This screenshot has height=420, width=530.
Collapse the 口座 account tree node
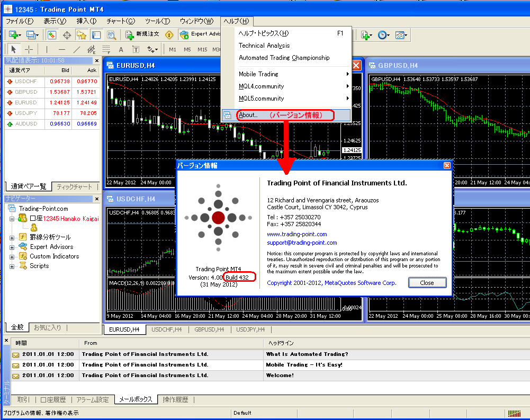click(12, 219)
